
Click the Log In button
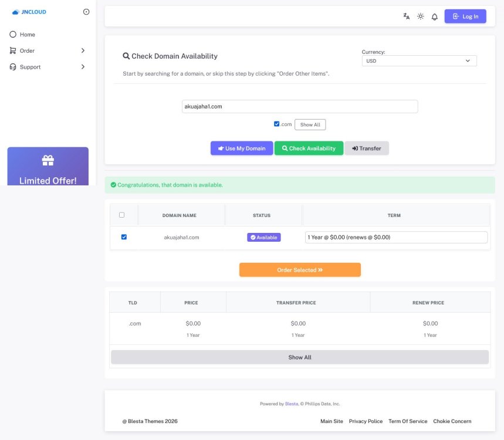point(465,16)
